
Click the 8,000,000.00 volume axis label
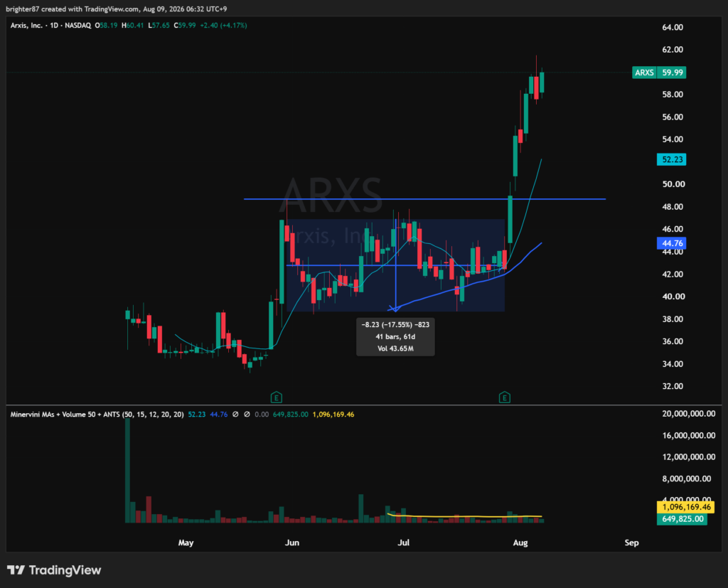pyautogui.click(x=686, y=479)
